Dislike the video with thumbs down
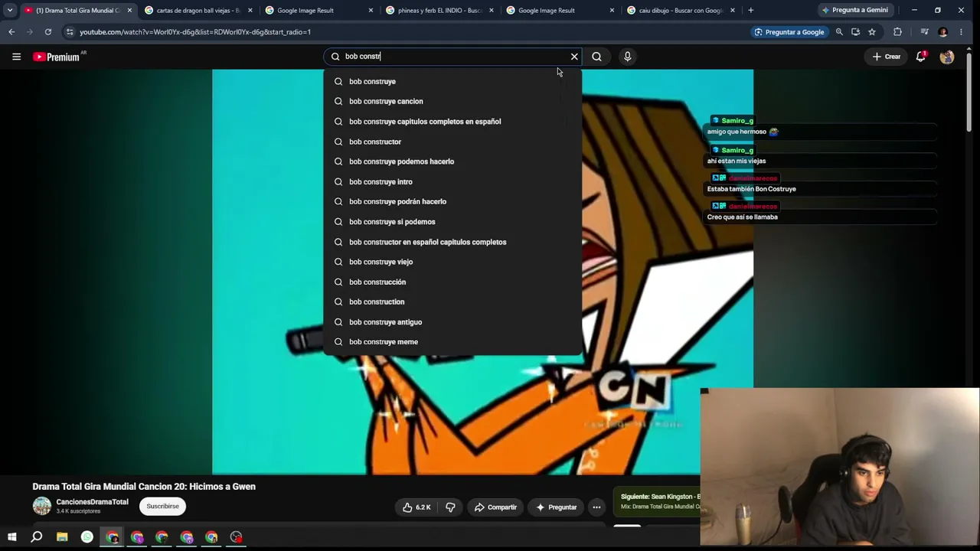 click(x=450, y=507)
